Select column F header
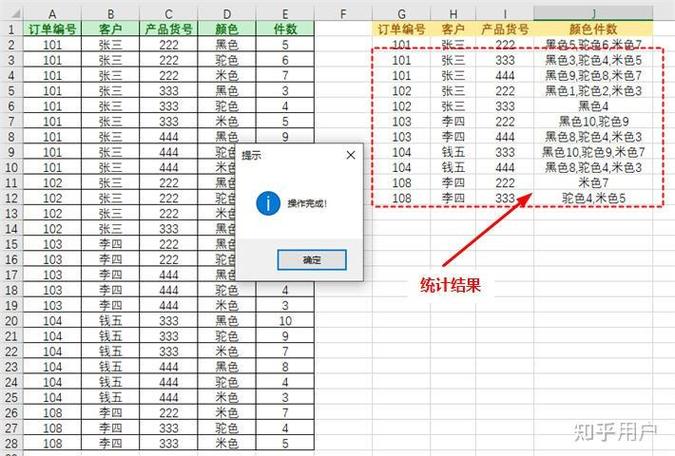The width and height of the screenshot is (675, 456). (343, 14)
